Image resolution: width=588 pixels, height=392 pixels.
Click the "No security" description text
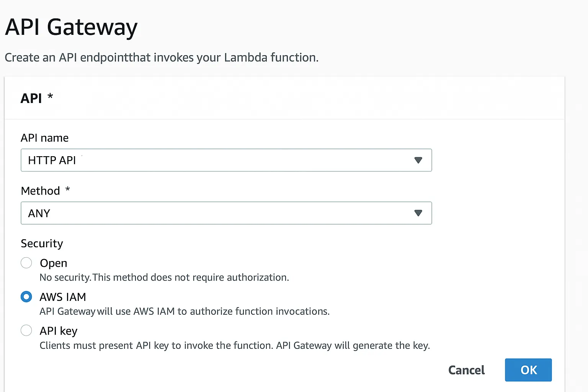pos(164,278)
